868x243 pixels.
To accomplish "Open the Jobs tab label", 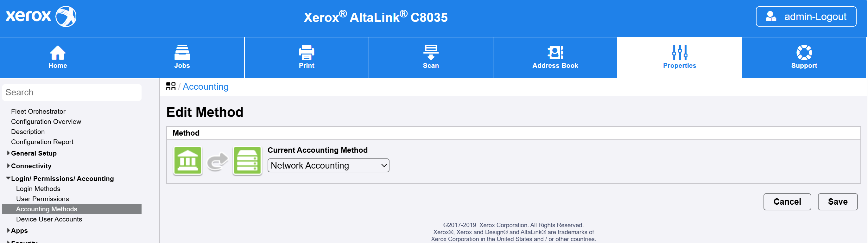I will pos(182,66).
